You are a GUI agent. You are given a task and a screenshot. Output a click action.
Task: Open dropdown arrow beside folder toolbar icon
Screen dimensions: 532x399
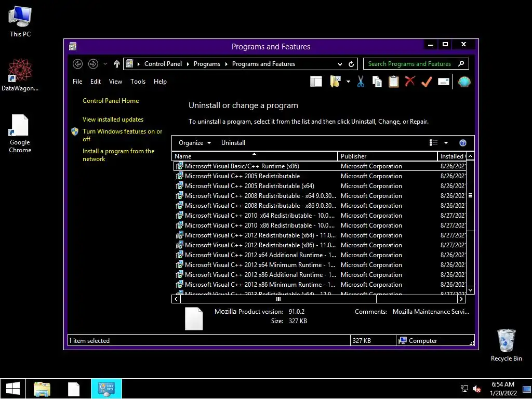[348, 82]
